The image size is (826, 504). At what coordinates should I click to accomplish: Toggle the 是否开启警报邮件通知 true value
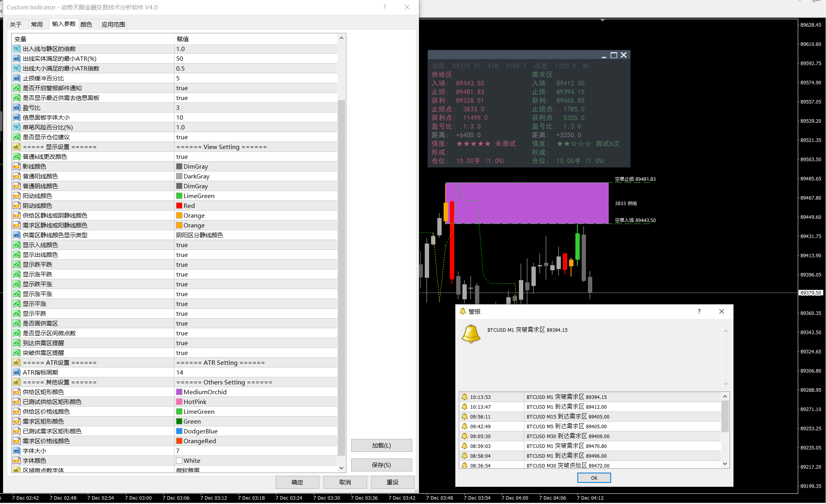[182, 88]
